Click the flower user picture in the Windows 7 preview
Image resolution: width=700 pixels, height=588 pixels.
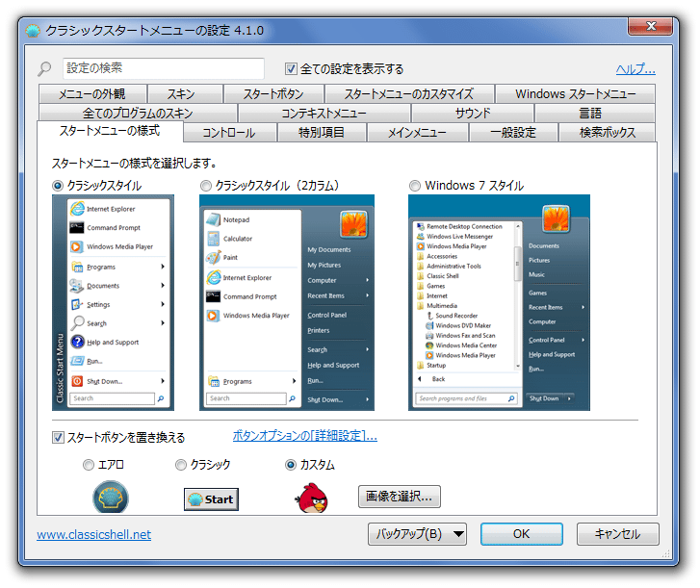coord(556,219)
